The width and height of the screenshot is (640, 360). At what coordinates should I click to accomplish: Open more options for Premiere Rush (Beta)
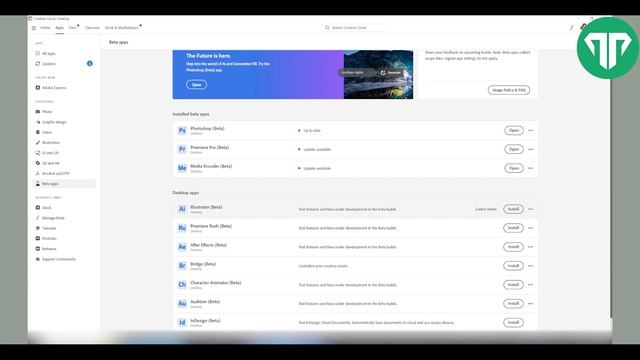point(530,228)
